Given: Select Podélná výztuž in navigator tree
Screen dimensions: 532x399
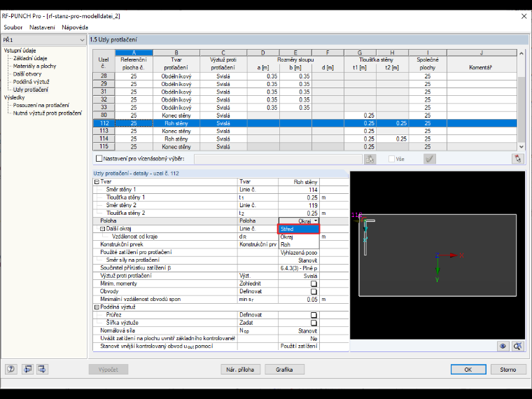Looking at the screenshot, I should click(31, 82).
